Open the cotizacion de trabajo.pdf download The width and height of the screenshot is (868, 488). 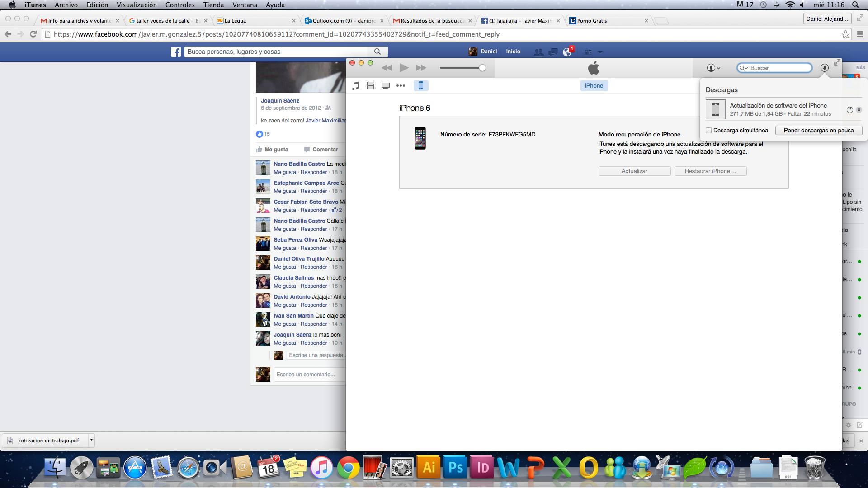pos(45,441)
